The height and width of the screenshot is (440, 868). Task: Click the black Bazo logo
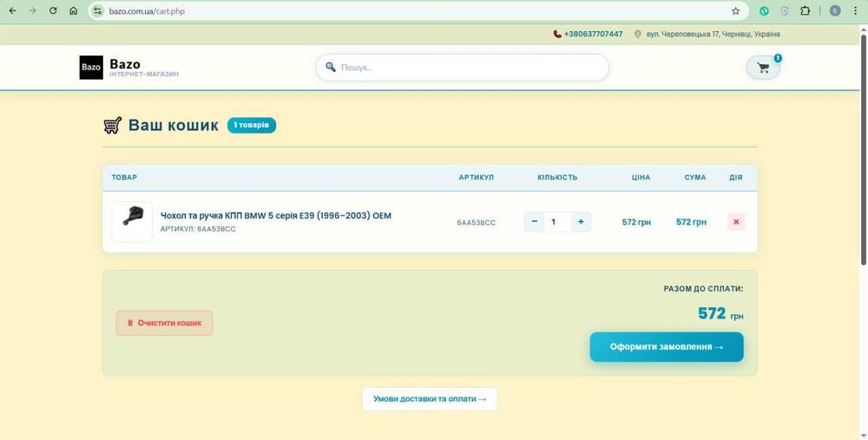(x=91, y=68)
